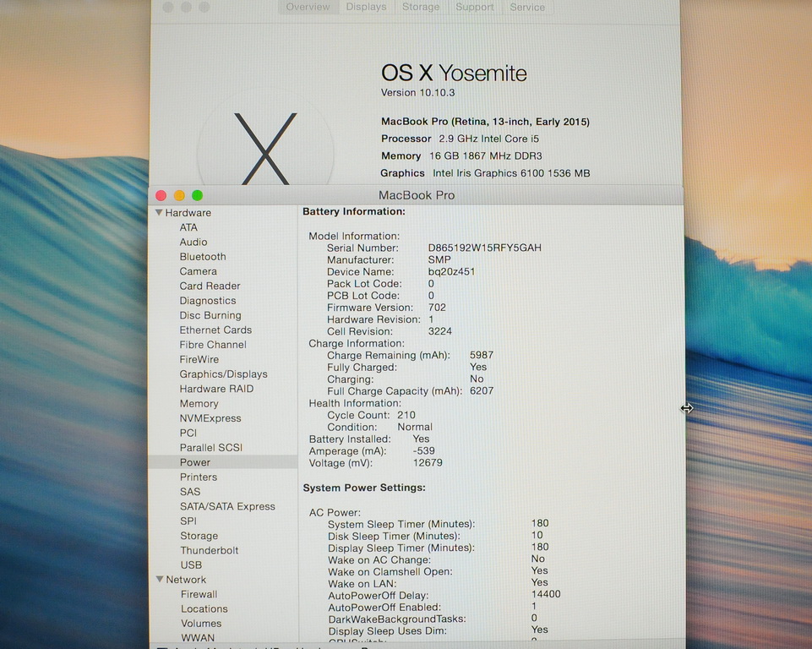Click the AutoPowerOff Delay value 14400

coord(546,594)
